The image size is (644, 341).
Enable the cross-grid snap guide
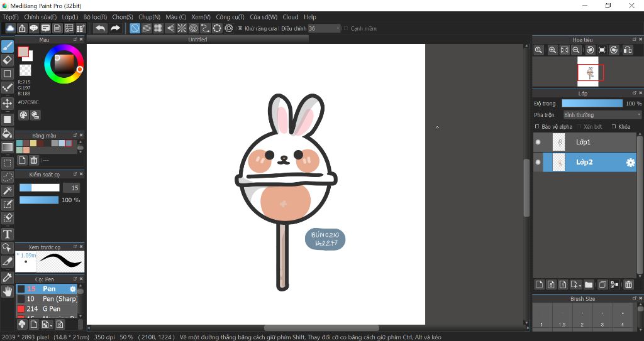158,28
